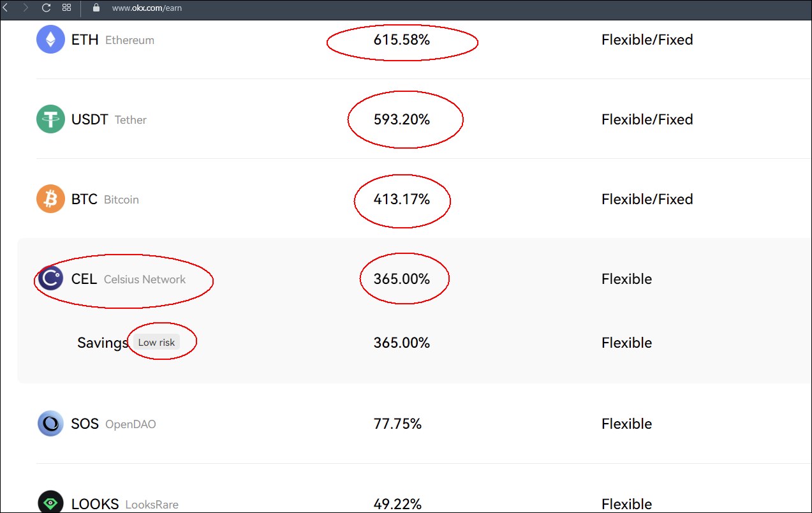The image size is (812, 513).
Task: Click the Tether USDT coin icon
Action: [x=50, y=119]
